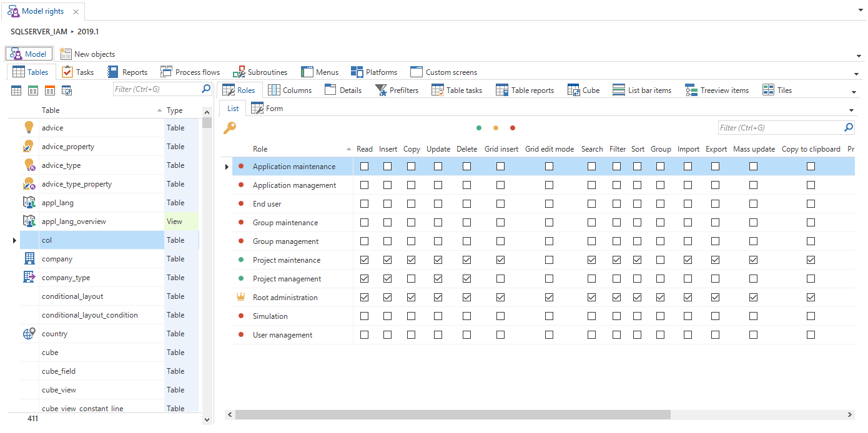Uncheck Insert for Project management role
This screenshot has height=433, width=868.
(x=388, y=279)
